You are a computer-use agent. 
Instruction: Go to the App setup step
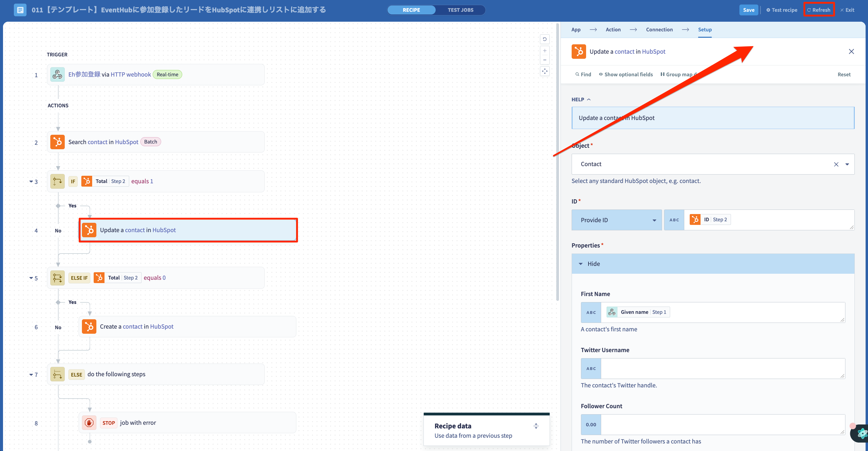[x=576, y=30]
